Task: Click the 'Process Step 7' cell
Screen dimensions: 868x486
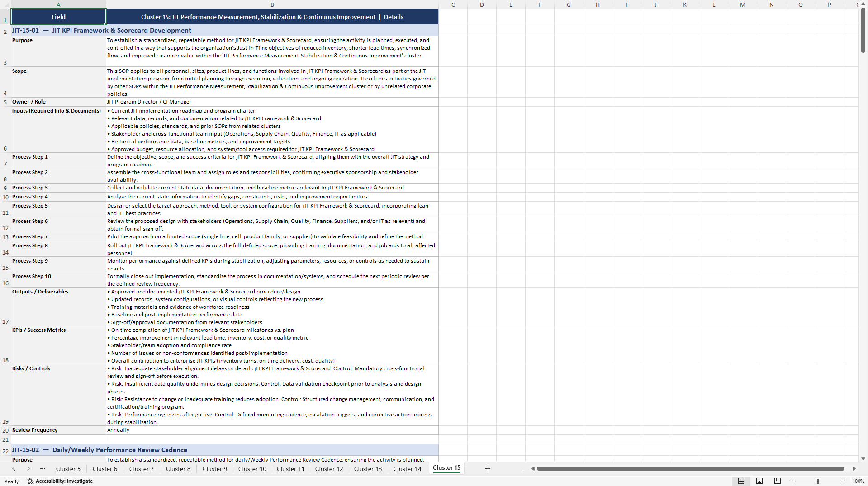Action: [x=58, y=237]
